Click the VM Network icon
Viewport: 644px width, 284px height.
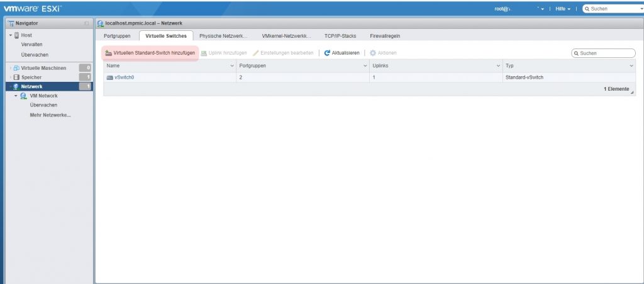(x=24, y=96)
